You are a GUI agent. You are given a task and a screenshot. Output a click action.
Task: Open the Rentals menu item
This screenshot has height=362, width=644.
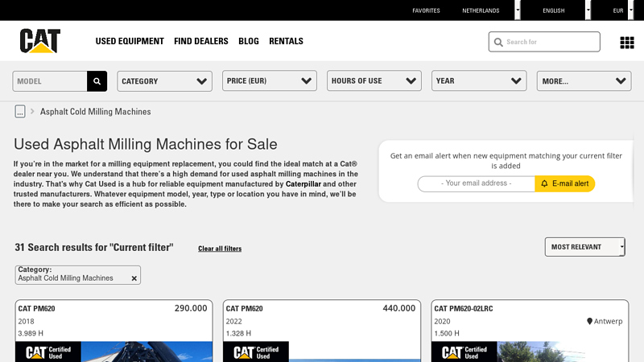click(x=286, y=41)
